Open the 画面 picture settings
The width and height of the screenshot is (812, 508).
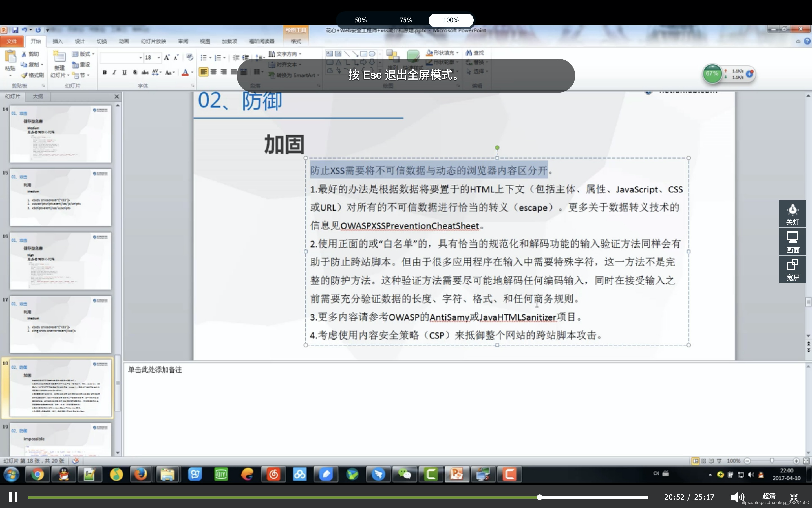click(x=793, y=242)
